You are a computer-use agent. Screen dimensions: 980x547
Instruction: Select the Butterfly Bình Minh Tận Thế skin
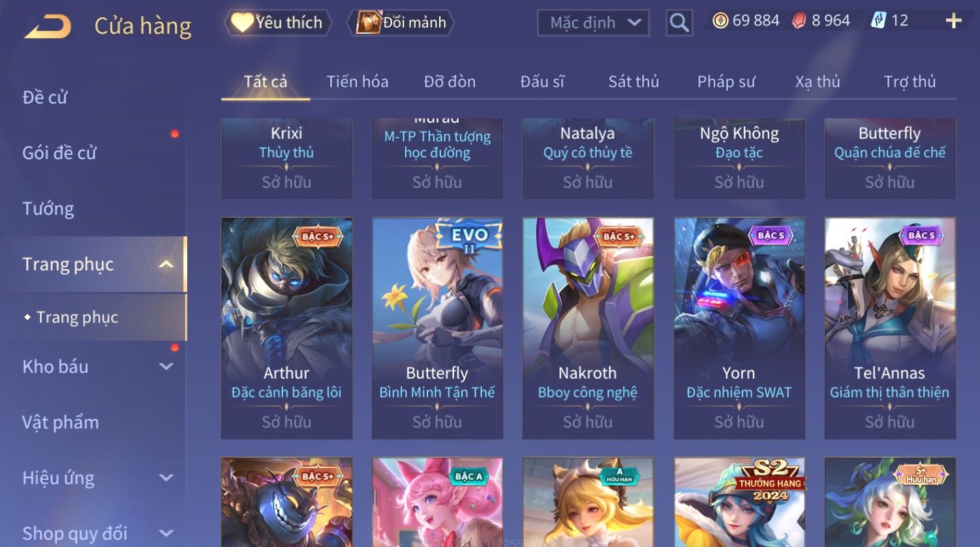click(x=437, y=328)
